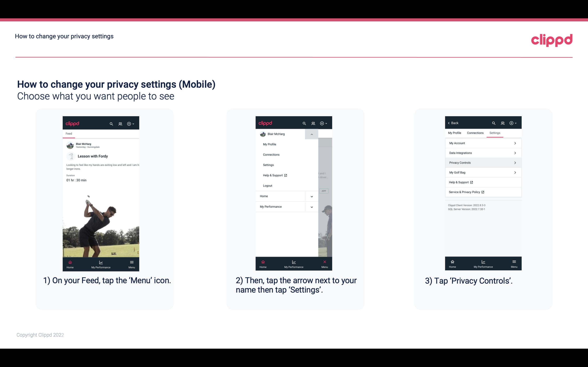
Task: Expand the My Performance dropdown in menu
Action: click(x=311, y=206)
